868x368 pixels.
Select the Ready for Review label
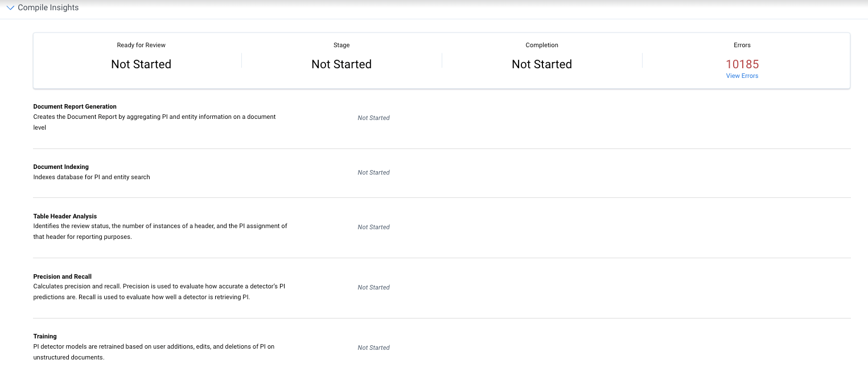tap(141, 45)
